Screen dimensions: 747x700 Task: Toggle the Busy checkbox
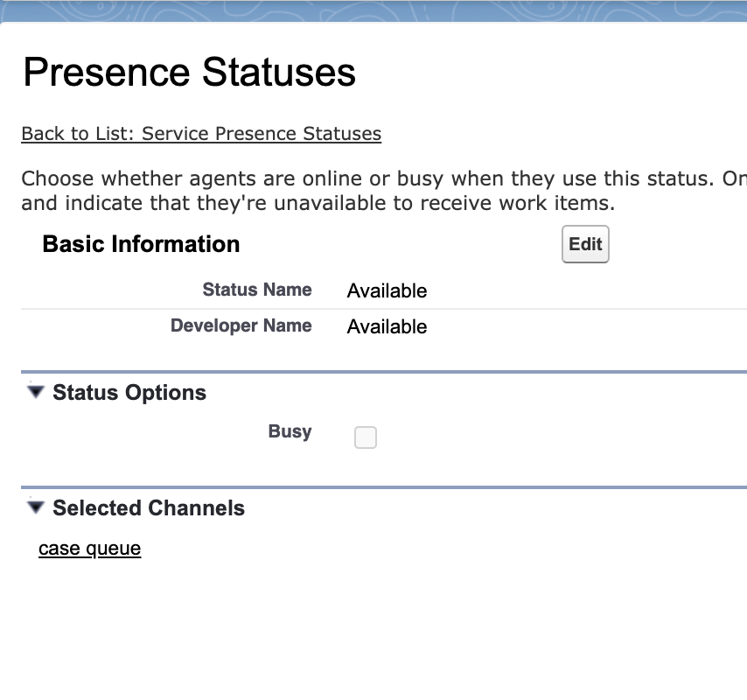point(366,437)
